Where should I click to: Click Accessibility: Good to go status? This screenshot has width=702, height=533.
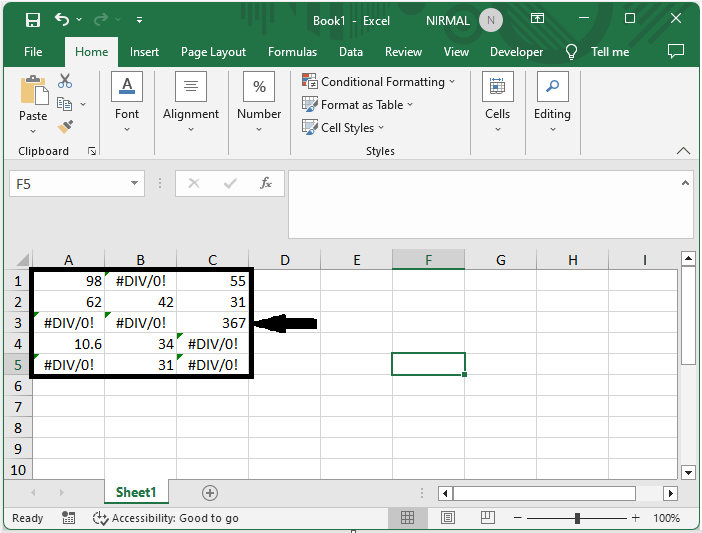tap(165, 518)
